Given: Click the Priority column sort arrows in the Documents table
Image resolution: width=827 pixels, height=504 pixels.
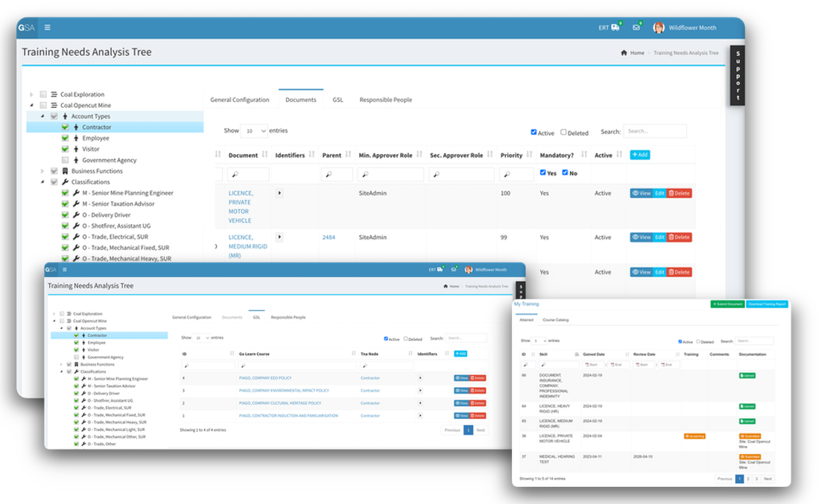Looking at the screenshot, I should (530, 155).
